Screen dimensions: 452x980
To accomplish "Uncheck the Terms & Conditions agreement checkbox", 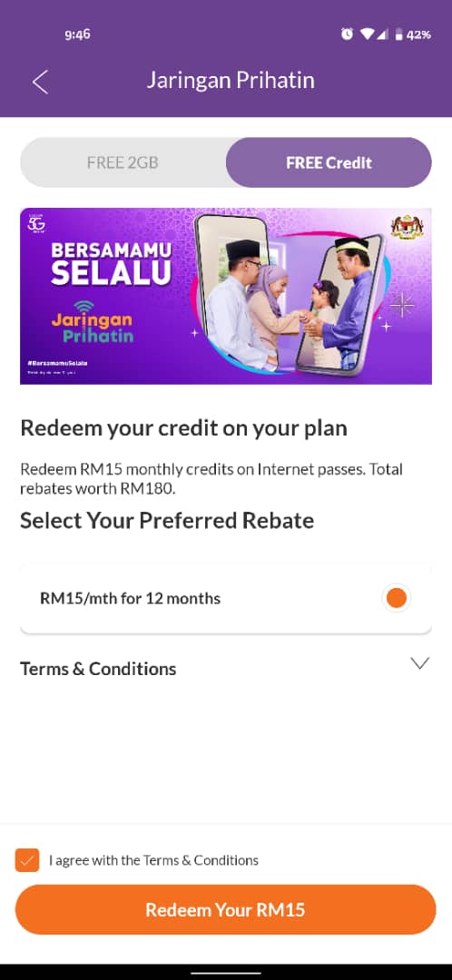I will [27, 860].
